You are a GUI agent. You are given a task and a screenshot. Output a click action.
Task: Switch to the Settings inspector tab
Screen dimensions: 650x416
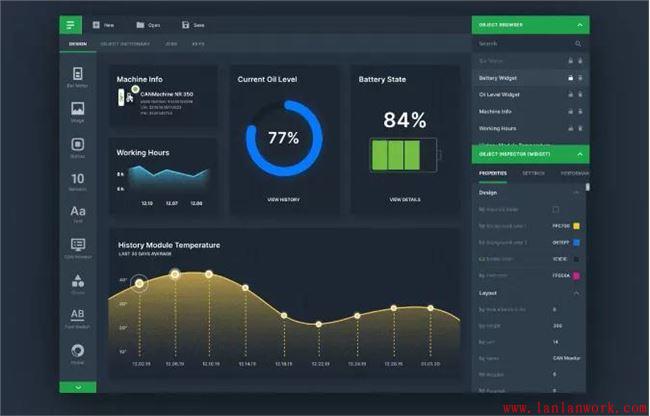pos(533,173)
